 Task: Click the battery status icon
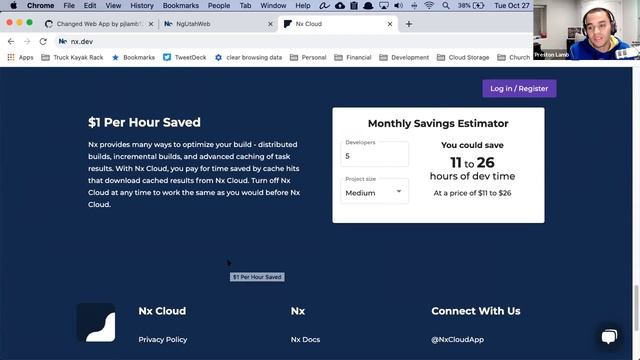pos(479,5)
